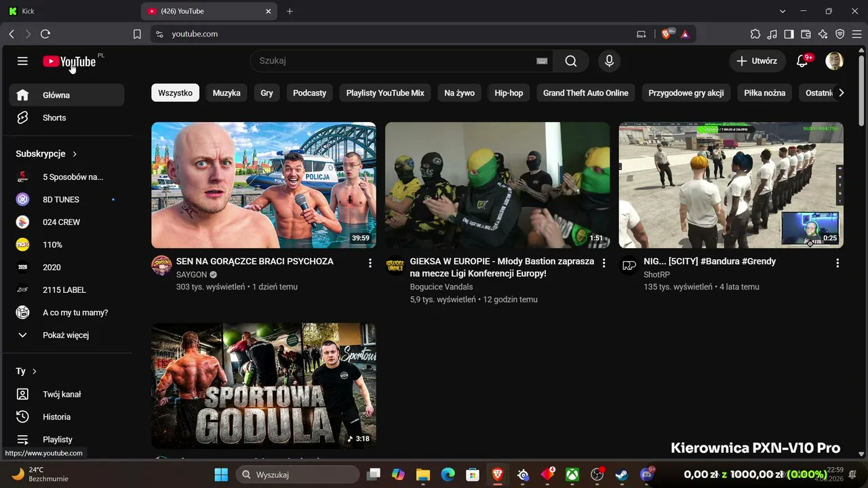The height and width of the screenshot is (488, 868).
Task: Reload the page in the browser
Action: (45, 34)
